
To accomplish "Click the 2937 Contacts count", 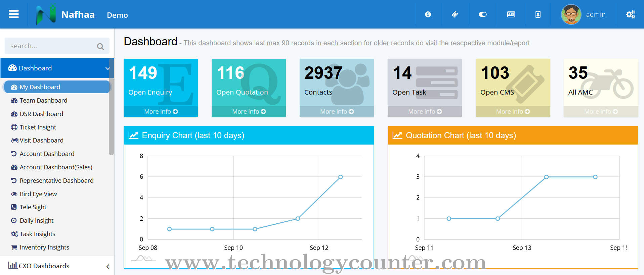I will coord(324,73).
